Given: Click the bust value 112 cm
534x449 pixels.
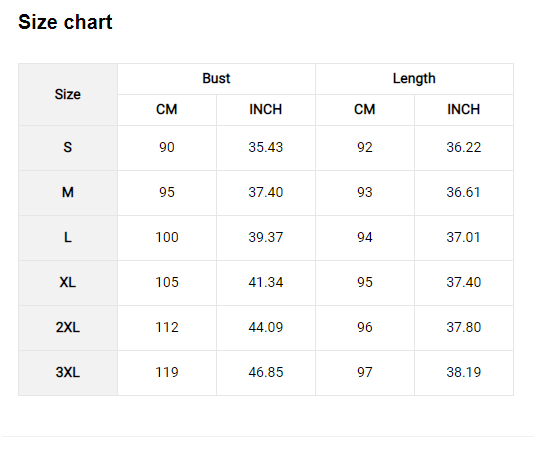Looking at the screenshot, I should click(x=167, y=327).
